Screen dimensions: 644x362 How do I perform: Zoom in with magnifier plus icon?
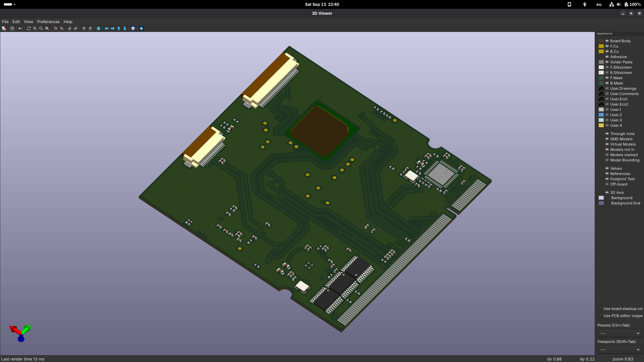pos(35,28)
